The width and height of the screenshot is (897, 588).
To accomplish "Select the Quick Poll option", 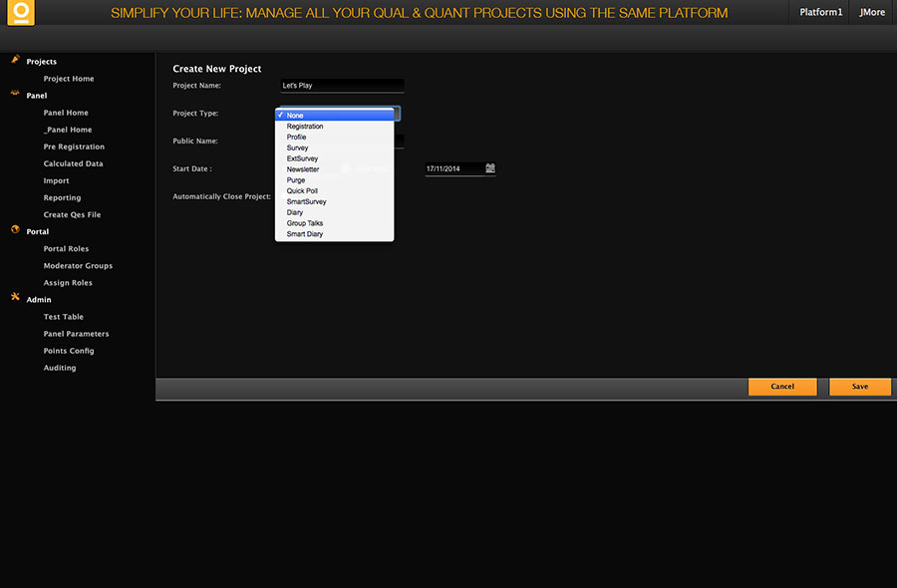I will click(x=302, y=190).
